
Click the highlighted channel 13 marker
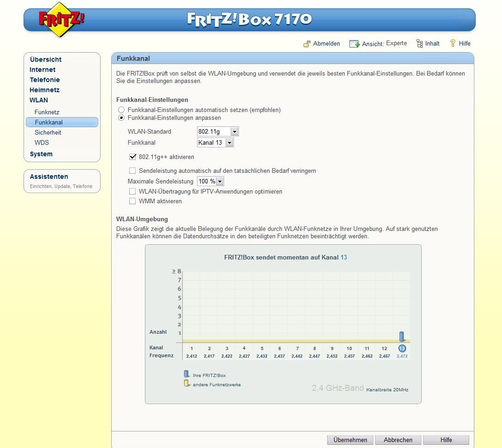pyautogui.click(x=402, y=348)
